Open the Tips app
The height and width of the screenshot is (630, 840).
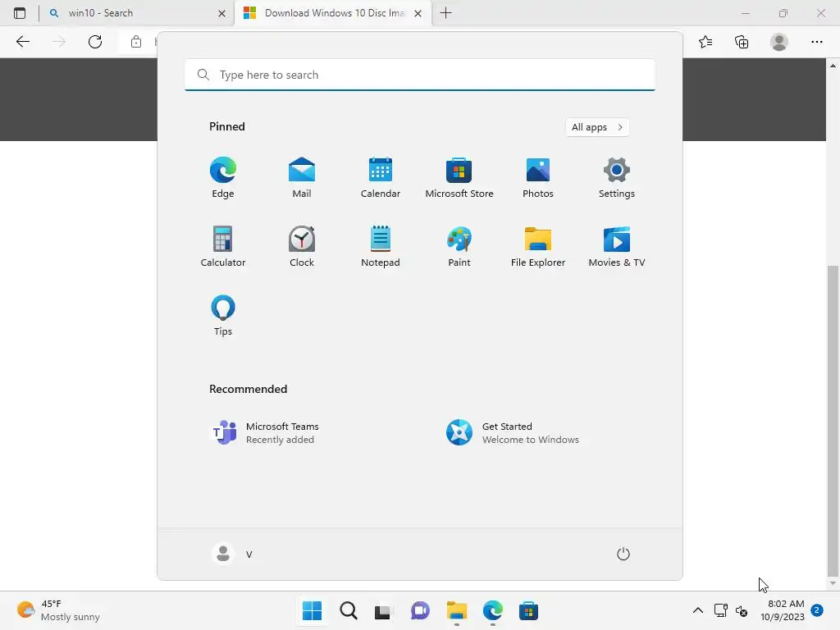coord(223,316)
